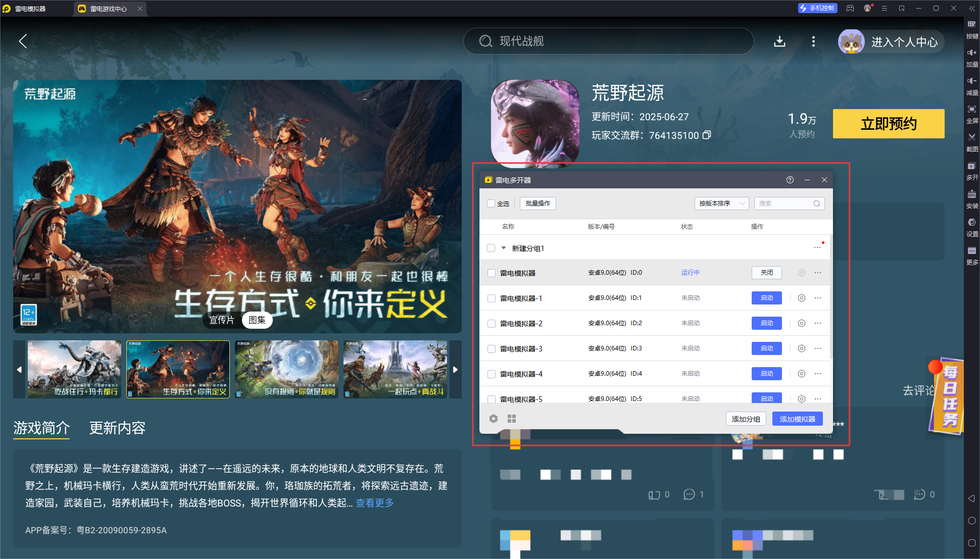
Task: Tick checkbox for 雷电模拟器-4
Action: (491, 374)
